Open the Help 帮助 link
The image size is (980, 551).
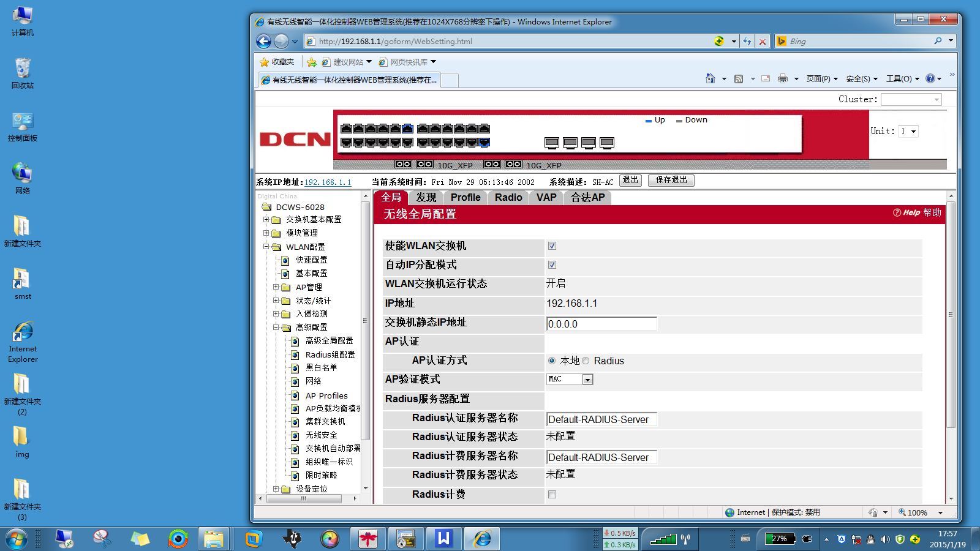[x=917, y=212]
